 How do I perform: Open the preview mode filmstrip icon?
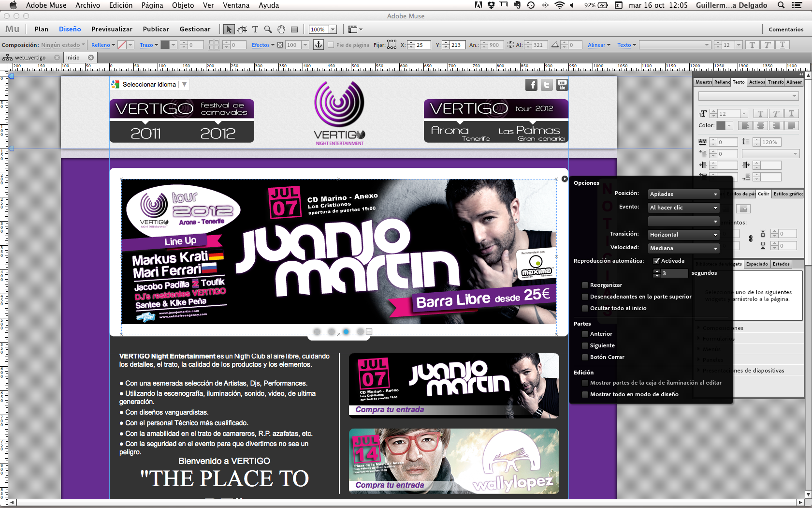(355, 30)
